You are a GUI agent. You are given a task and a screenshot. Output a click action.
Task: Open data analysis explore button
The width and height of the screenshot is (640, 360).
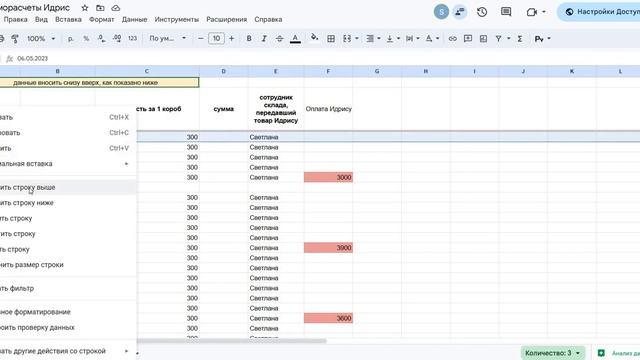click(x=618, y=353)
